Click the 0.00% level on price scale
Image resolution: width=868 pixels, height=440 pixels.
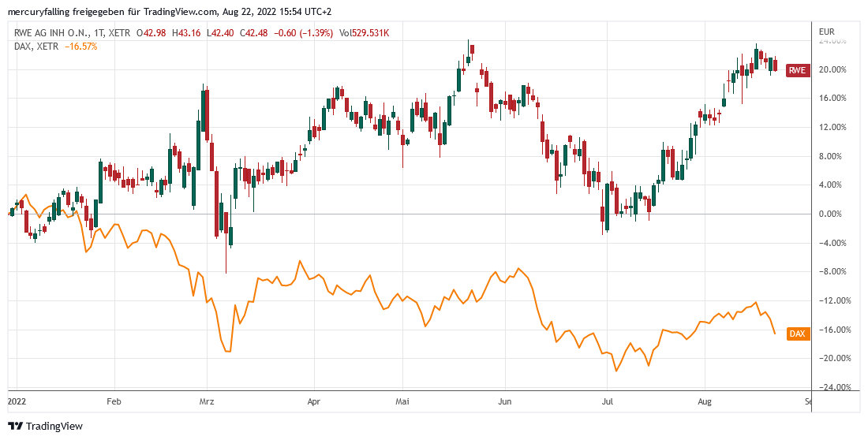point(832,214)
